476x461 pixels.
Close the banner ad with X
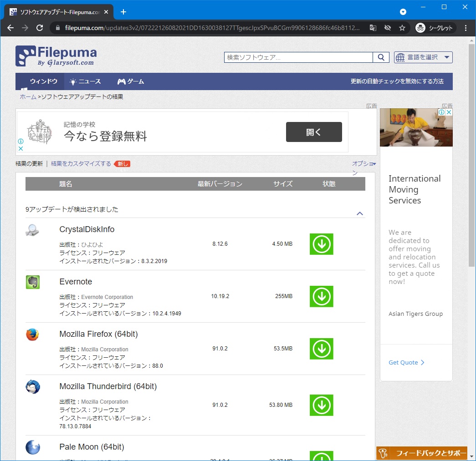[20, 148]
